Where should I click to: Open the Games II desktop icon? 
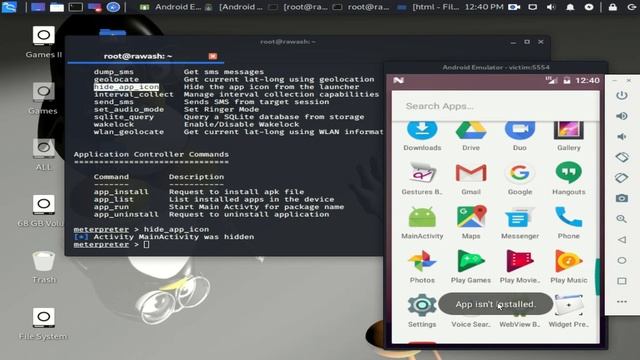coord(44,42)
